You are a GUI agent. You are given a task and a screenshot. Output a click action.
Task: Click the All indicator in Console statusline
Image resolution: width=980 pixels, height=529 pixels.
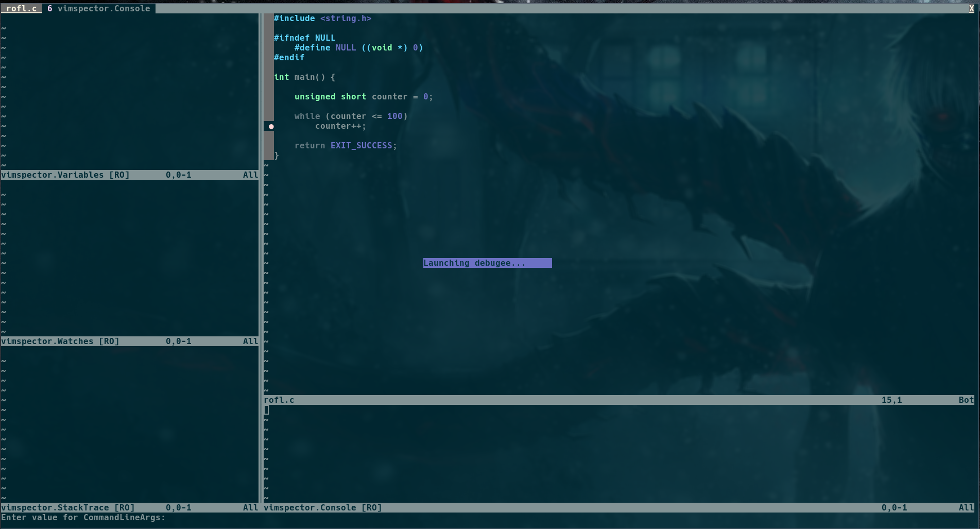click(965, 507)
